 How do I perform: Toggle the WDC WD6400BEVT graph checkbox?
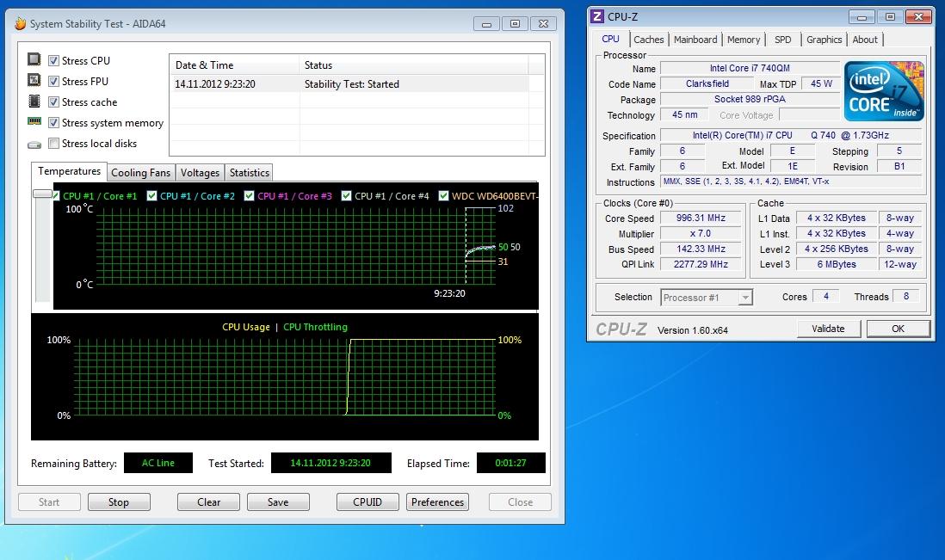tap(443, 196)
